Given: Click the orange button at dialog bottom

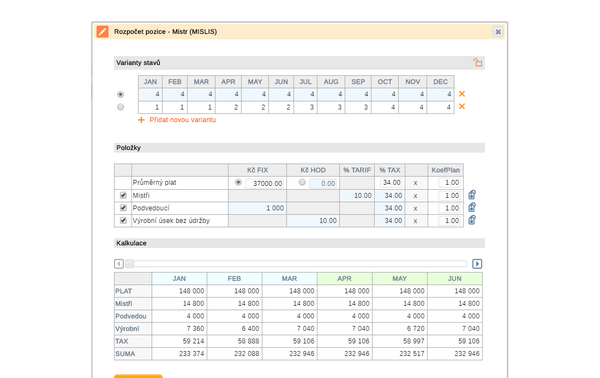Looking at the screenshot, I should [x=138, y=376].
